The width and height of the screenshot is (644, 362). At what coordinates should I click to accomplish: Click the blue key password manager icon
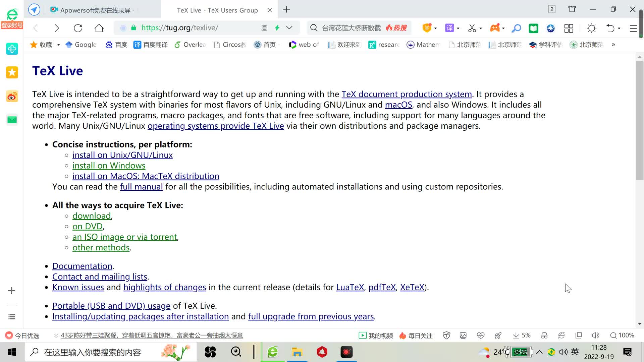[x=516, y=28]
